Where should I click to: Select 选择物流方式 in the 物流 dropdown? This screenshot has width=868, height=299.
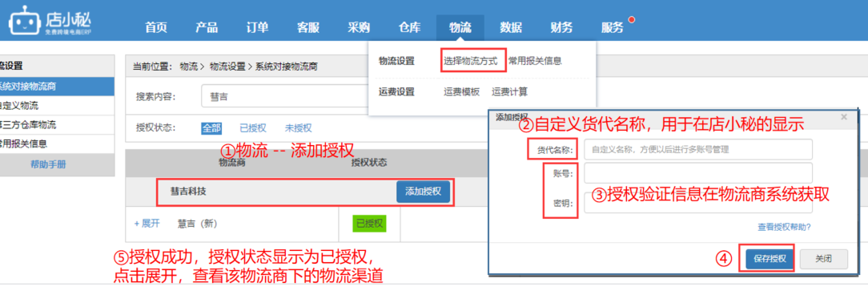[x=474, y=61]
